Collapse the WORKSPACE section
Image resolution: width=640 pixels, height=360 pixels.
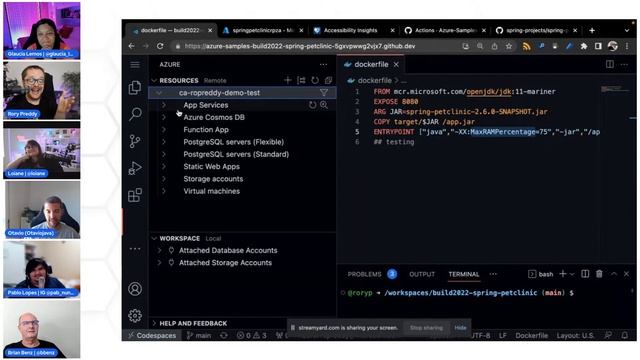[x=154, y=238]
